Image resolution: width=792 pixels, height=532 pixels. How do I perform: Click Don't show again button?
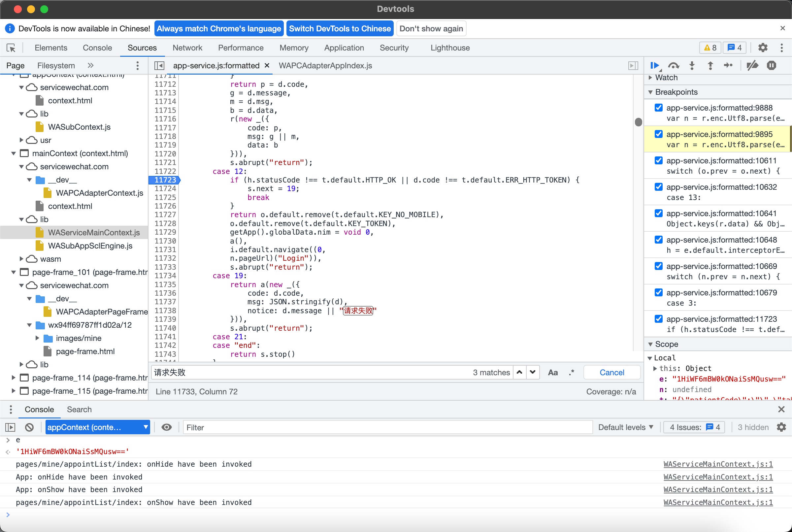(x=431, y=28)
